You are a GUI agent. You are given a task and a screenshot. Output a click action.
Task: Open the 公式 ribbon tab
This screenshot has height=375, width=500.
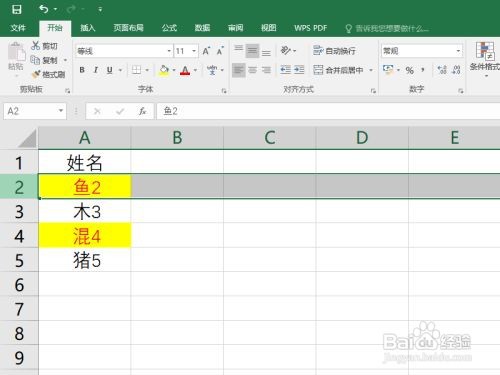169,28
